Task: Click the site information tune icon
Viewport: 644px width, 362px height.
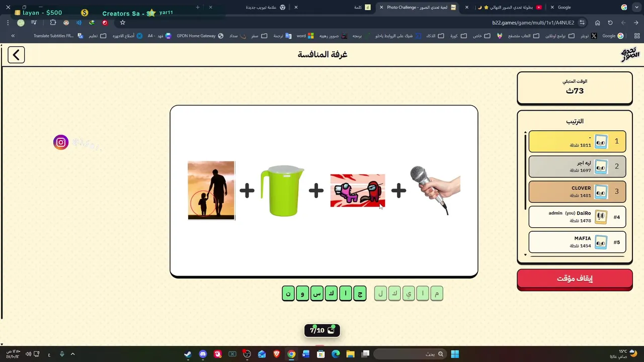Action: [x=582, y=23]
